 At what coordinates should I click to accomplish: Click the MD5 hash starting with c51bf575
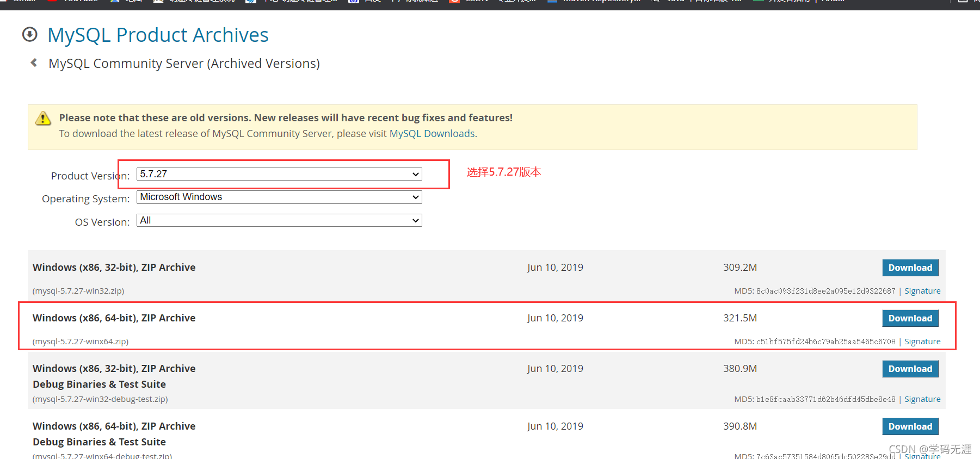coord(825,342)
